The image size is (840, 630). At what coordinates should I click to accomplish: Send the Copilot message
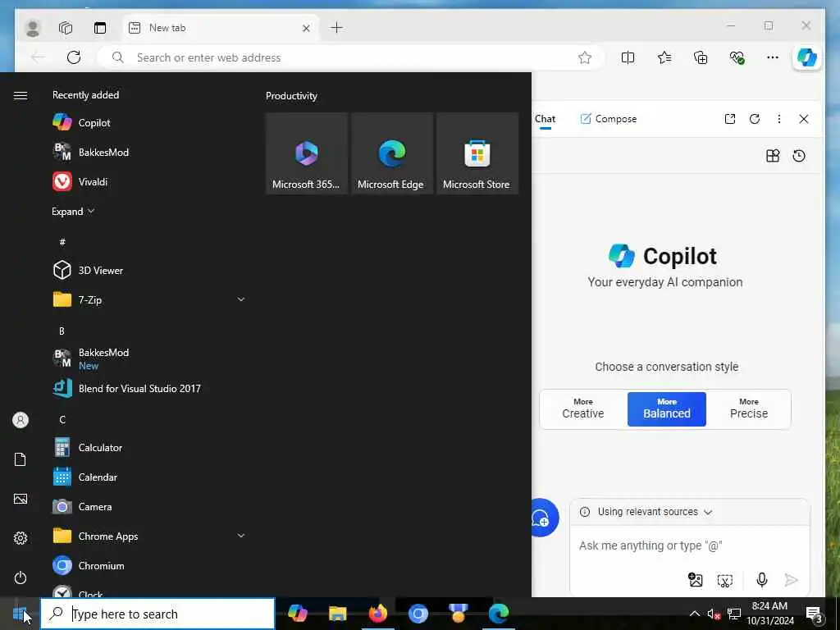coord(791,580)
